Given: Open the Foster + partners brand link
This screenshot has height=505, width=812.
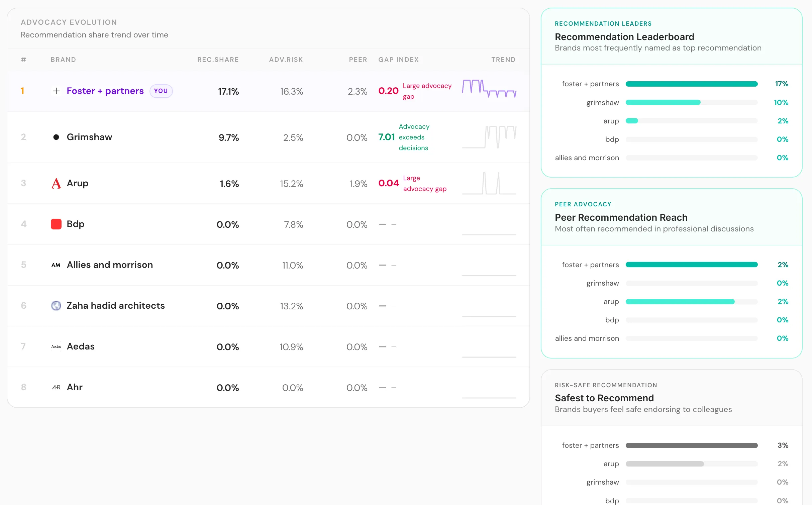Looking at the screenshot, I should coord(105,91).
